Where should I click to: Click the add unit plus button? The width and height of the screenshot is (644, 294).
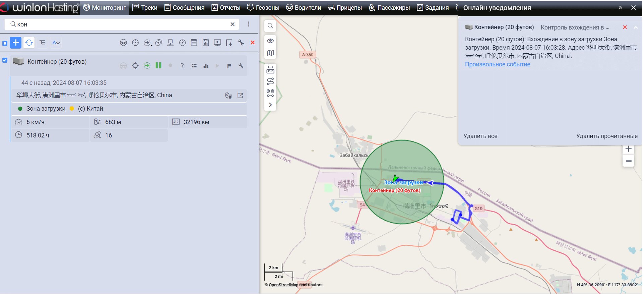(16, 43)
